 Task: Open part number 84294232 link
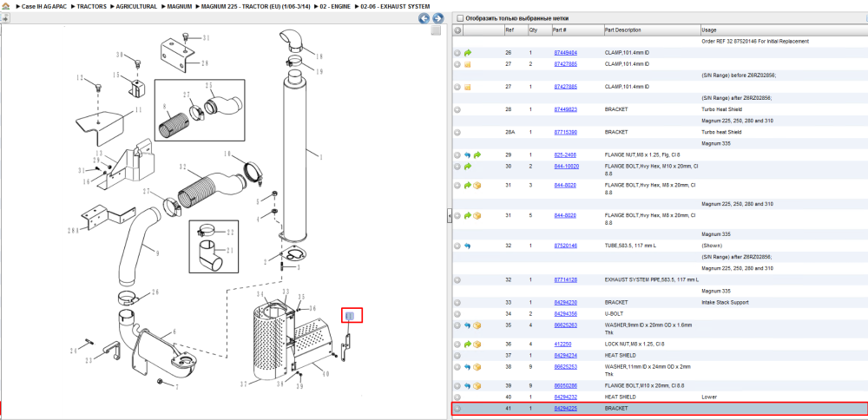pyautogui.click(x=566, y=397)
